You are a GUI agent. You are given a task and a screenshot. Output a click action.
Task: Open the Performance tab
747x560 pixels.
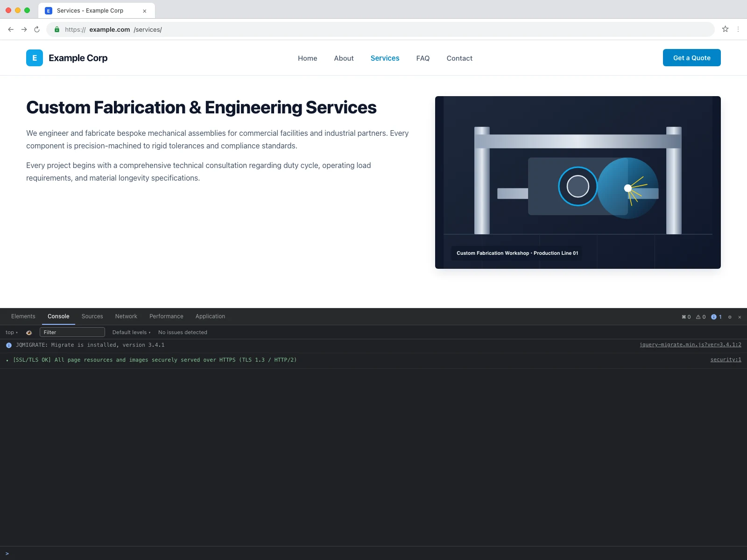166,316
